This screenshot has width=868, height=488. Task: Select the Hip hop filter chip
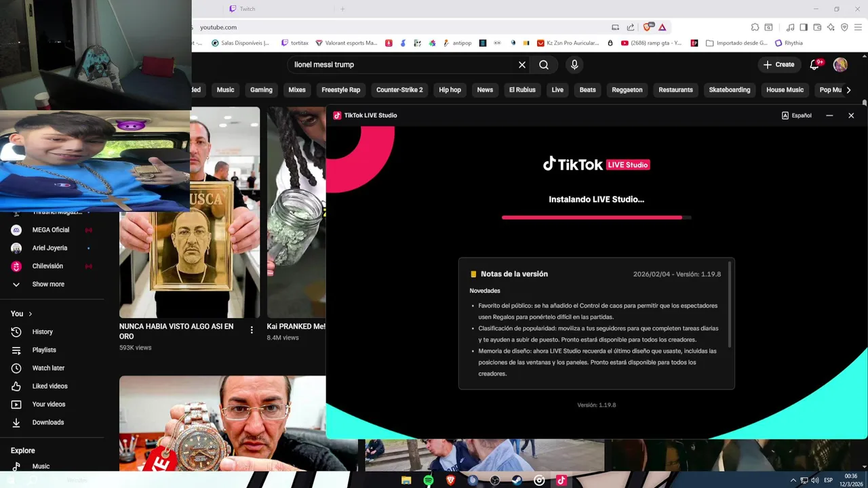coord(450,89)
